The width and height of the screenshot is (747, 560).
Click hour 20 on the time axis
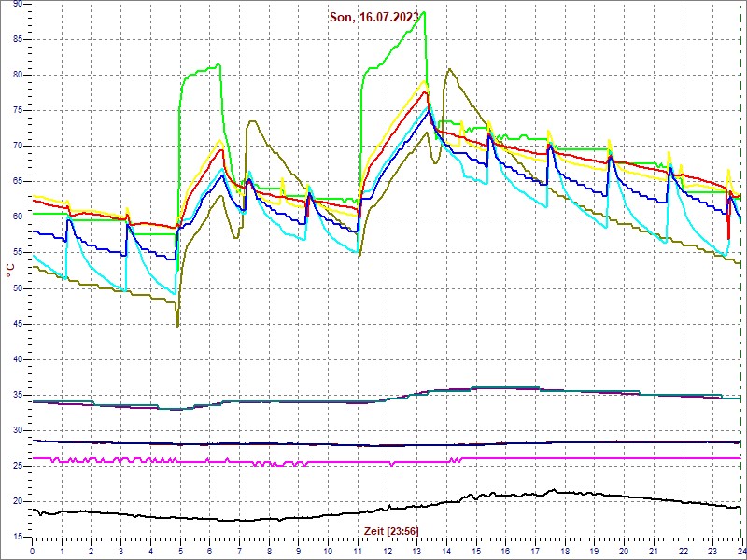click(x=624, y=550)
